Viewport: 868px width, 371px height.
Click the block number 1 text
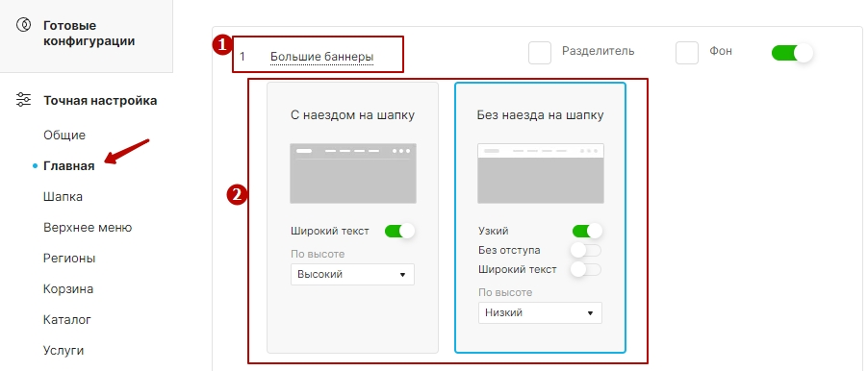coord(243,57)
